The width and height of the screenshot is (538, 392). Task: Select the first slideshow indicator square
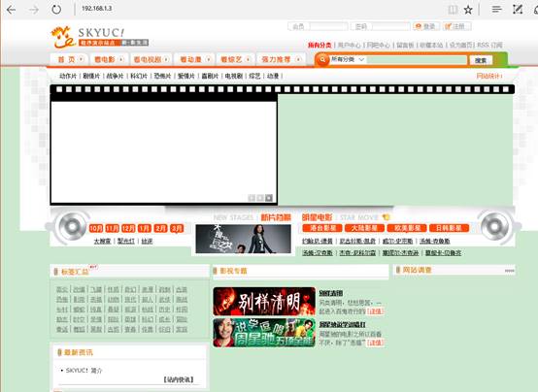point(252,198)
